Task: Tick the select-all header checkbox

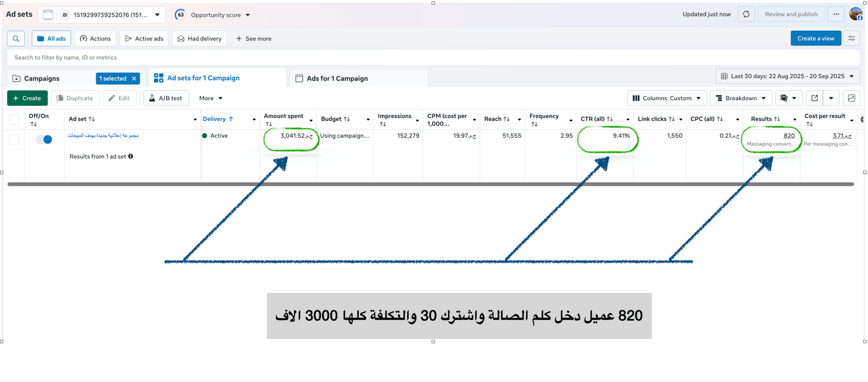Action: pos(14,120)
